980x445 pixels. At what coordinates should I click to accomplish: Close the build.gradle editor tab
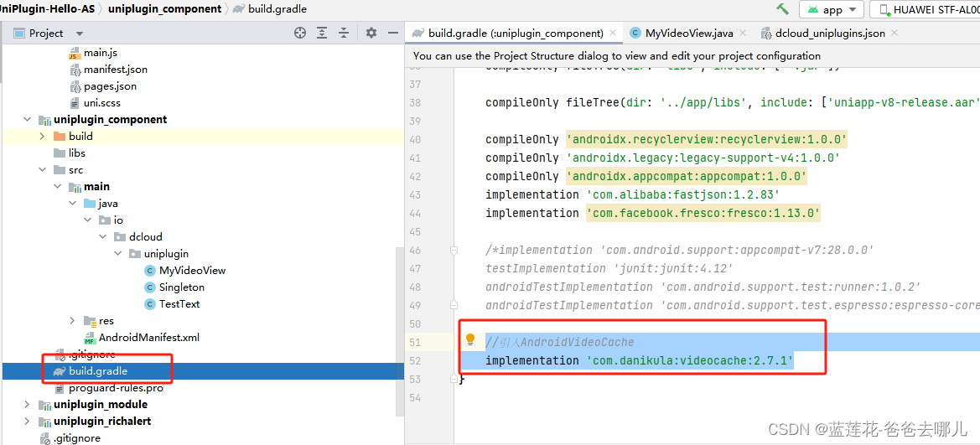click(613, 34)
